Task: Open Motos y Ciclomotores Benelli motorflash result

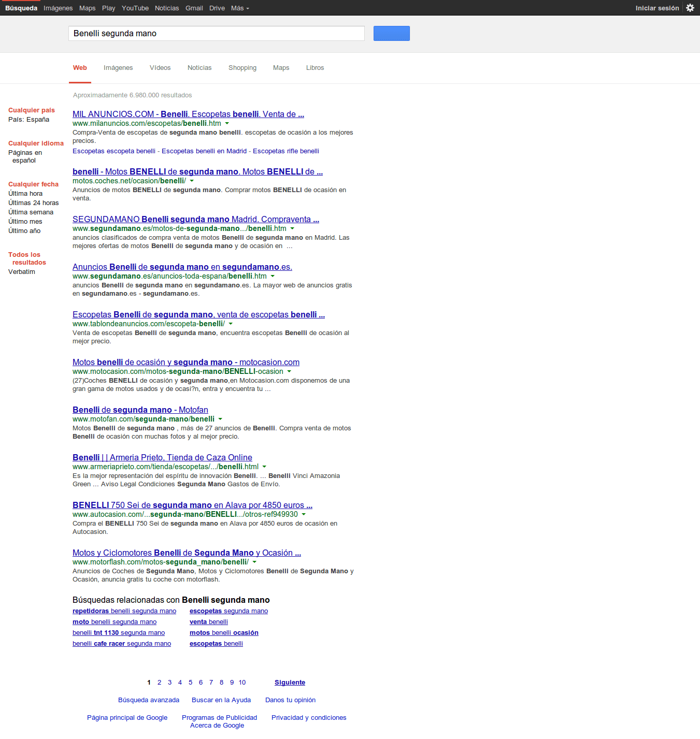Action: click(187, 553)
